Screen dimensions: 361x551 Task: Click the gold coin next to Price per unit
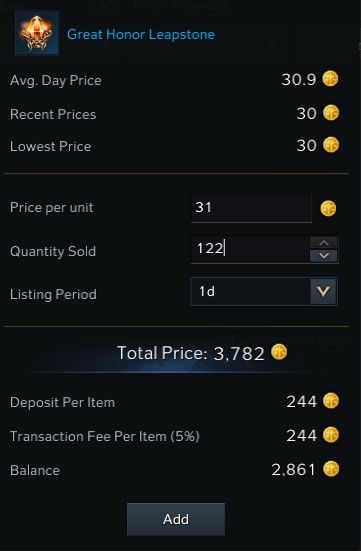coord(328,208)
